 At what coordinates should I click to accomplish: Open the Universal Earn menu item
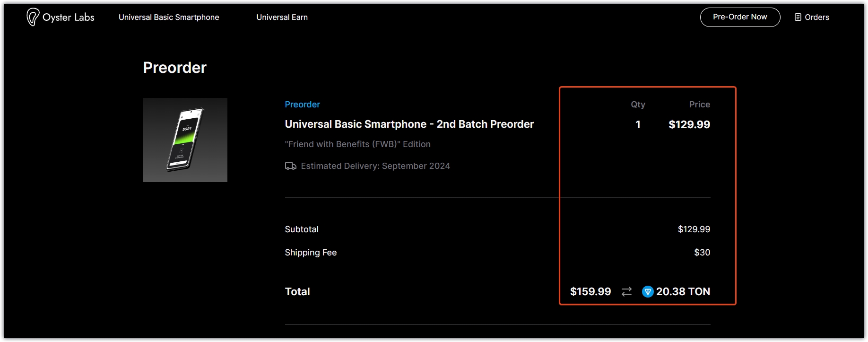(282, 17)
